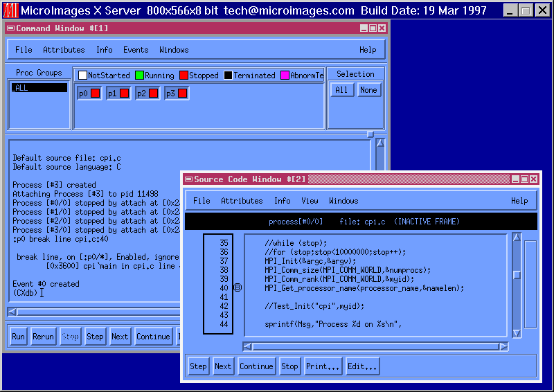Open the Source Code Window system menu icon
This screenshot has height=392, width=554.
pos(188,179)
